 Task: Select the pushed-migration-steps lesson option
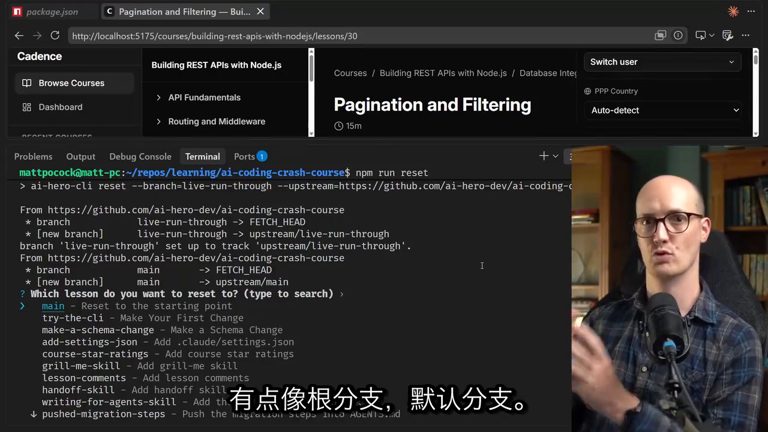tap(221, 414)
